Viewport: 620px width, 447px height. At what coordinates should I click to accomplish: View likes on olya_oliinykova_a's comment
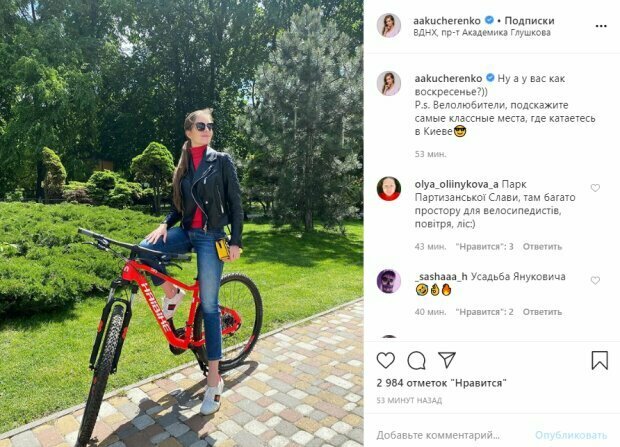pyautogui.click(x=484, y=247)
